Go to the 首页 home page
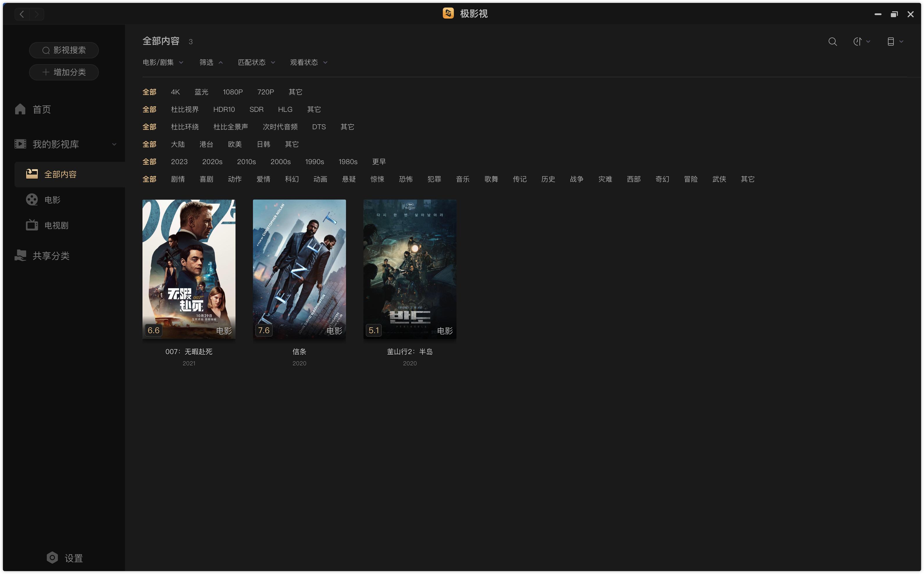Viewport: 924px width, 574px height. pos(41,109)
